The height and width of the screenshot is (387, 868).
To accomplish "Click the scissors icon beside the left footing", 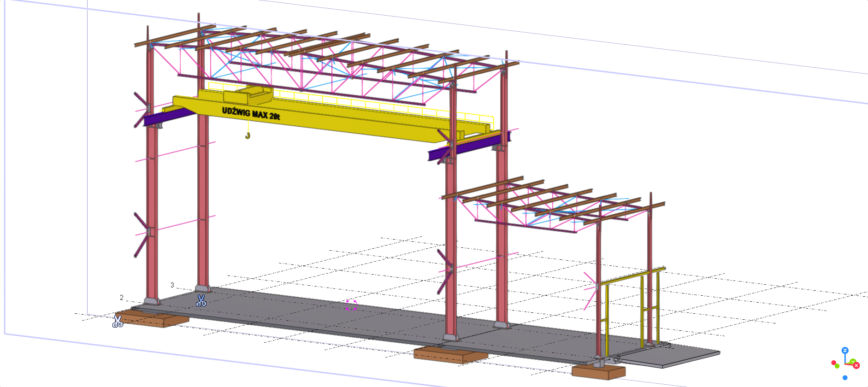I will pos(118,321).
